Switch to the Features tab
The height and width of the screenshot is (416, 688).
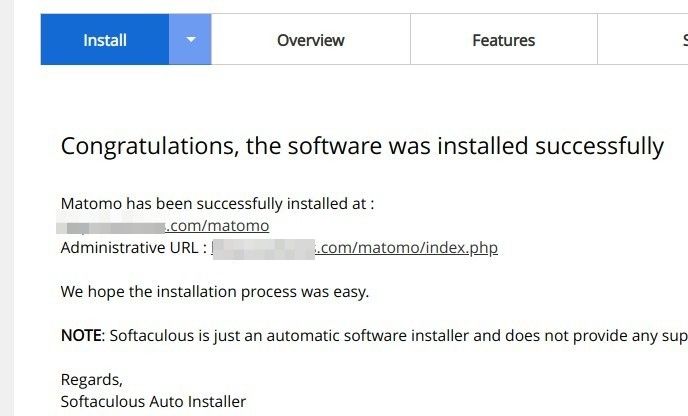pos(504,39)
